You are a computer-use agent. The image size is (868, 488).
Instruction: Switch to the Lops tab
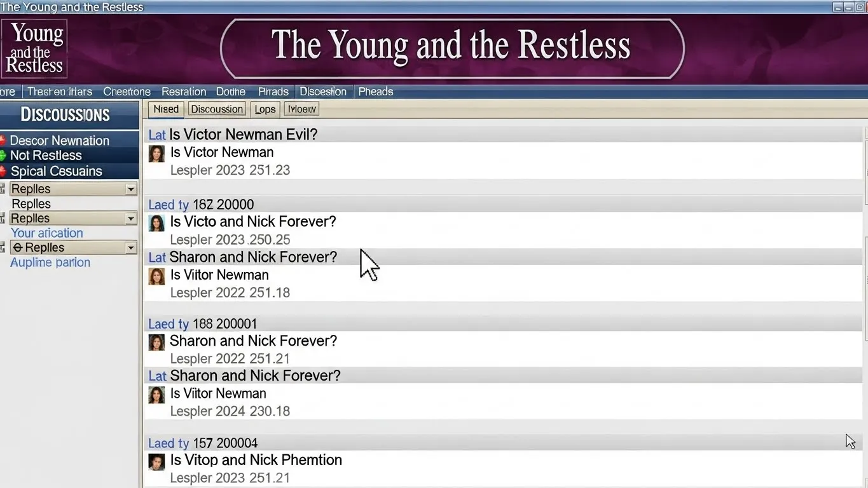(265, 109)
